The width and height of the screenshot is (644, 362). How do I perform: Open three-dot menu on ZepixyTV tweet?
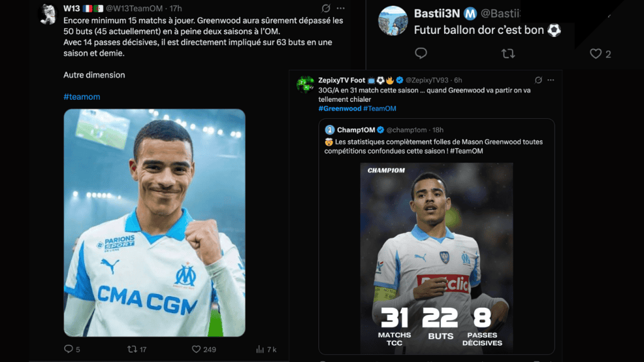click(x=551, y=80)
